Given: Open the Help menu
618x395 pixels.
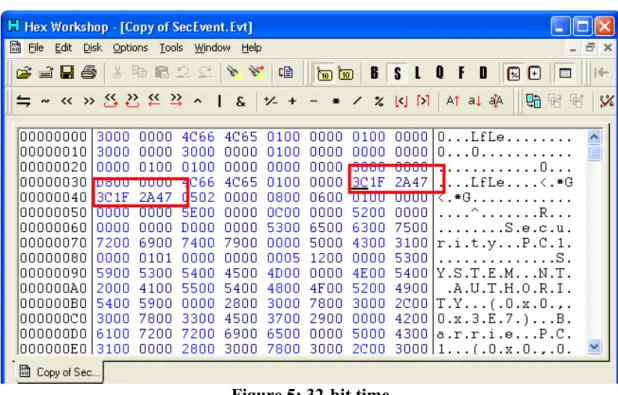Looking at the screenshot, I should point(251,48).
